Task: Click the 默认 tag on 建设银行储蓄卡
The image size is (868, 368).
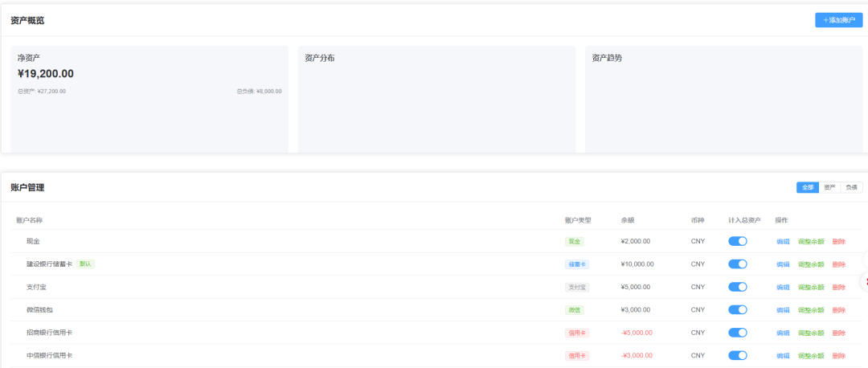Action: coord(85,264)
